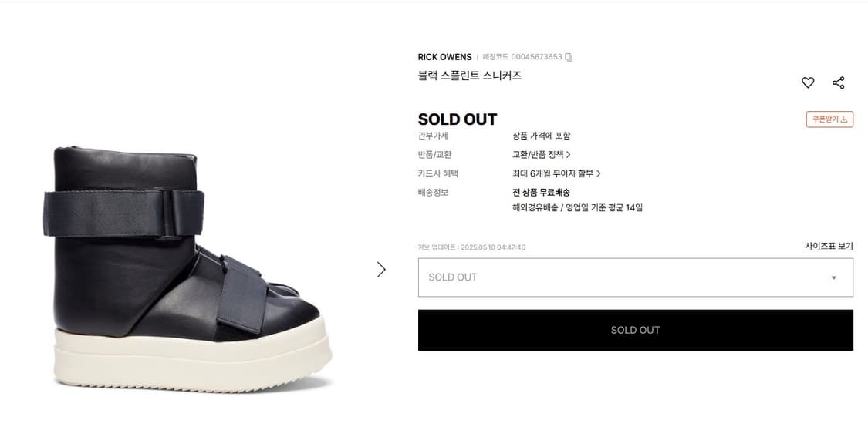The height and width of the screenshot is (427, 868).
Task: Click the black boot product image
Action: click(188, 267)
